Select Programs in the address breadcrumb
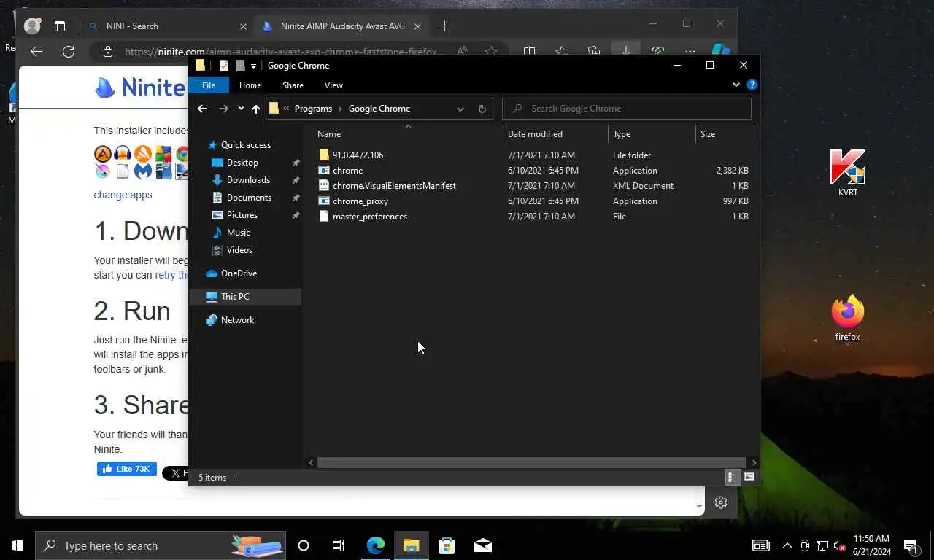The height and width of the screenshot is (560, 934). [x=313, y=109]
